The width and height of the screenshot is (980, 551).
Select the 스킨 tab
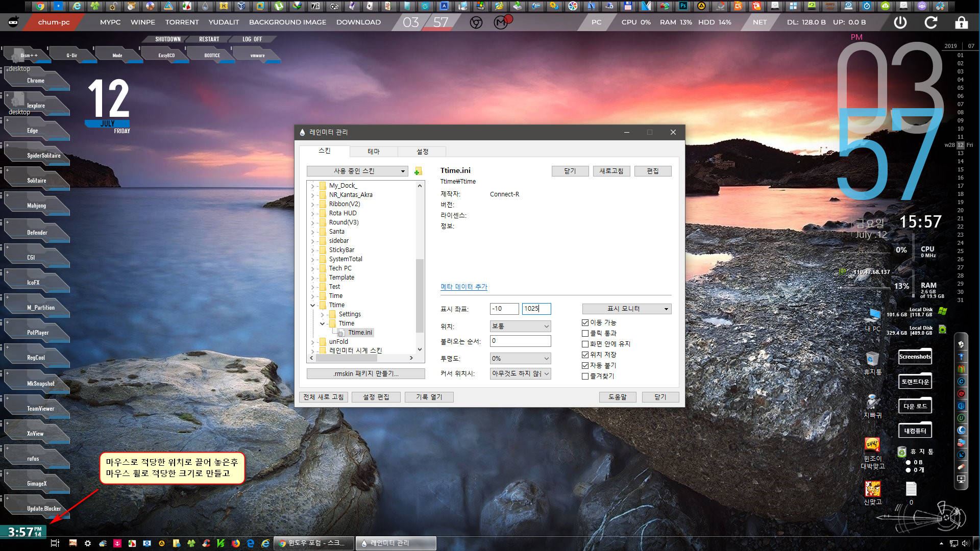pos(325,151)
